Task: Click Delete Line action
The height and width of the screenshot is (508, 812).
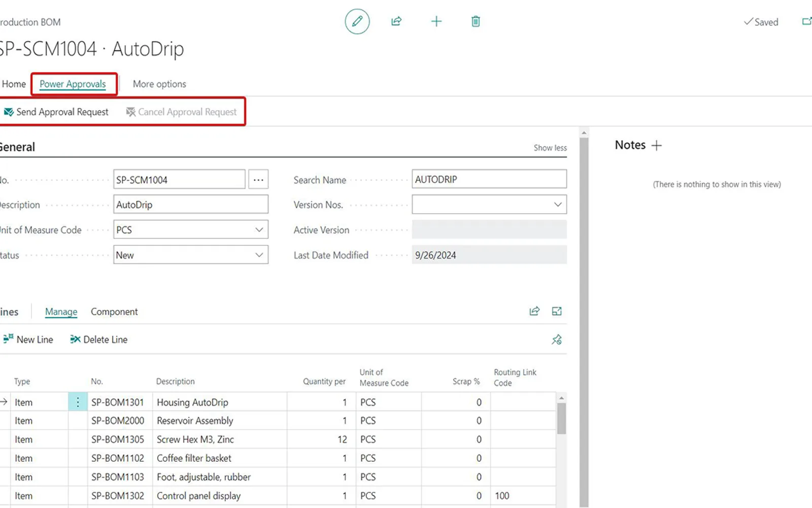Action: point(99,339)
